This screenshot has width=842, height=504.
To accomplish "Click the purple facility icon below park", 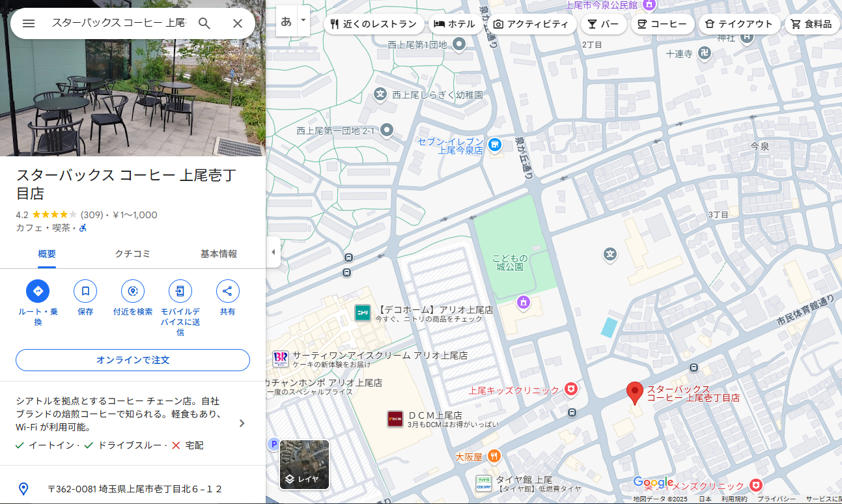I will [x=522, y=301].
